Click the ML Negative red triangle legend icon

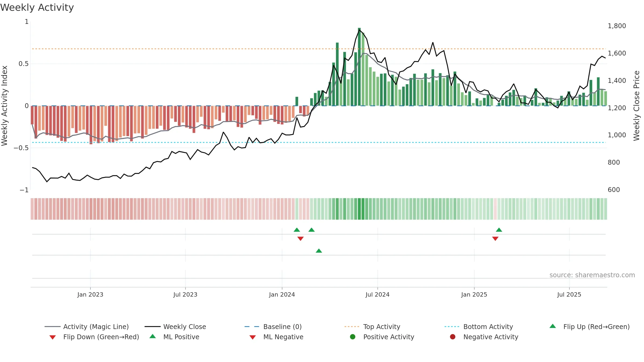pos(253,337)
